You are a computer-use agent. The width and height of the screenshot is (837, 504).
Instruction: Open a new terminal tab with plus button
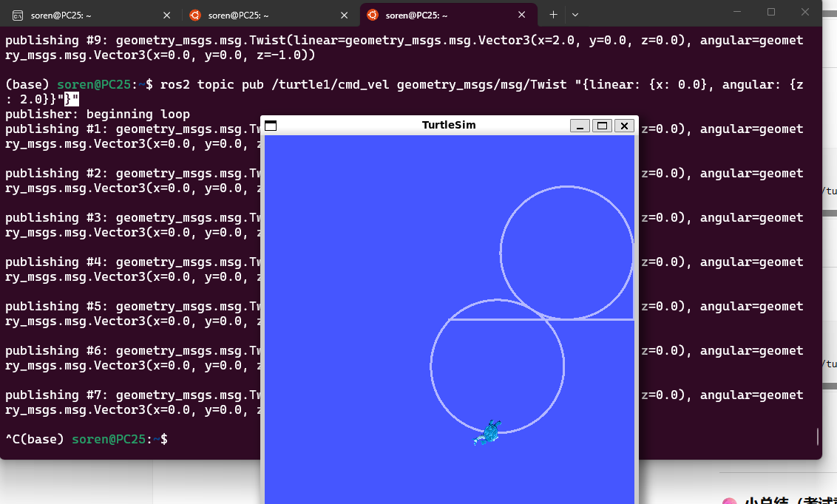(x=554, y=15)
